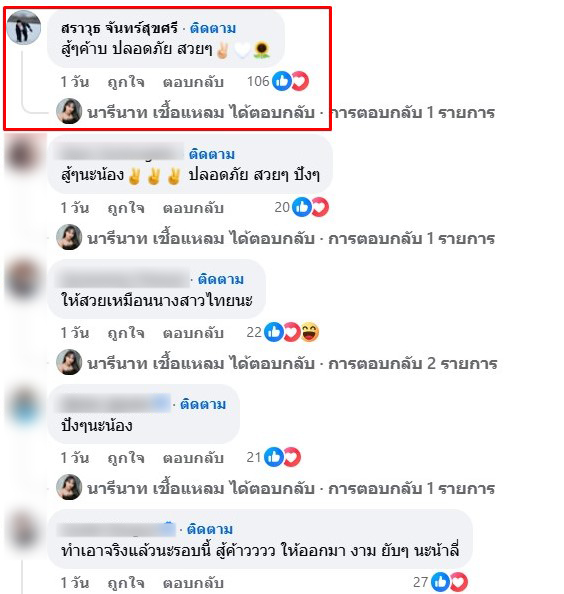The image size is (564, 594).
Task: Click the 1 วัน timestamp on the first comment
Action: (x=75, y=82)
